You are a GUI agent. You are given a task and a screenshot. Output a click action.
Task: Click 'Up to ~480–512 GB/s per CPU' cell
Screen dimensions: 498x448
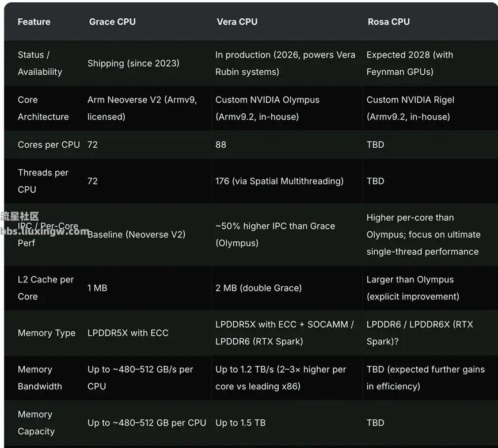(140, 378)
